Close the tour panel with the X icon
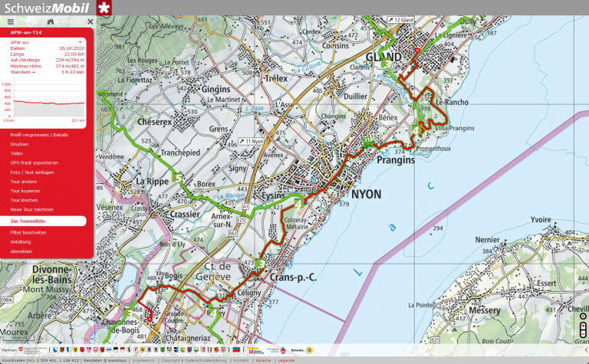This screenshot has height=364, width=589. (90, 22)
